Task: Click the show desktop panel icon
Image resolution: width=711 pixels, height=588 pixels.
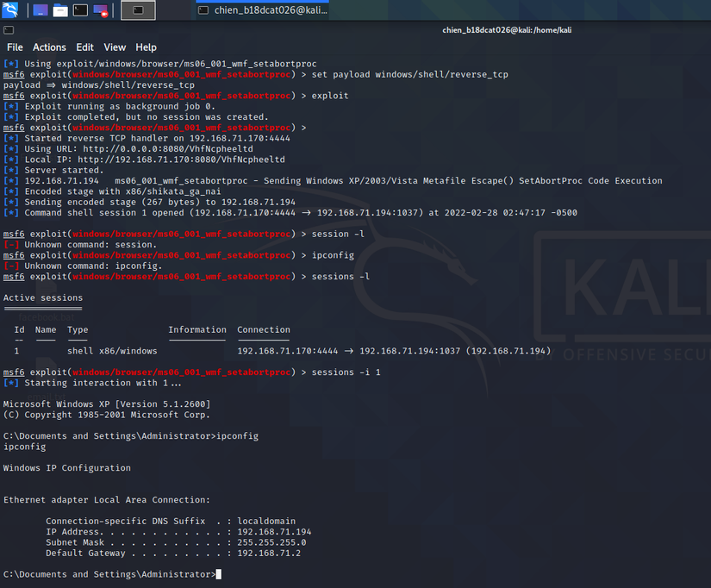Action: 41,10
